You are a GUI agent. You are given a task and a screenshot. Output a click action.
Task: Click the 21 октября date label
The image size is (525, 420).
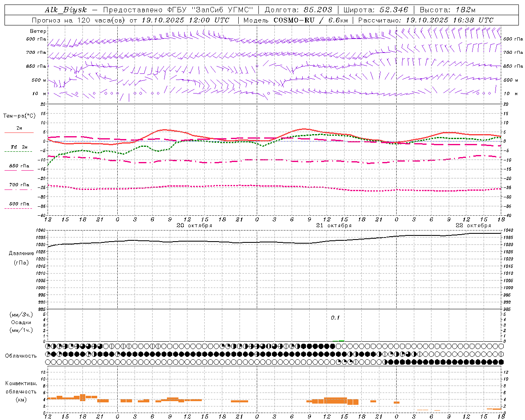click(334, 226)
